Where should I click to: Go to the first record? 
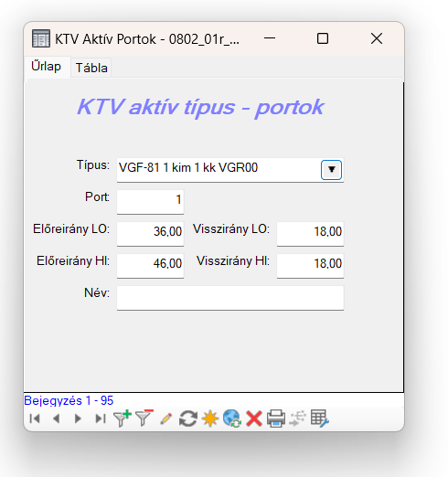[35, 419]
